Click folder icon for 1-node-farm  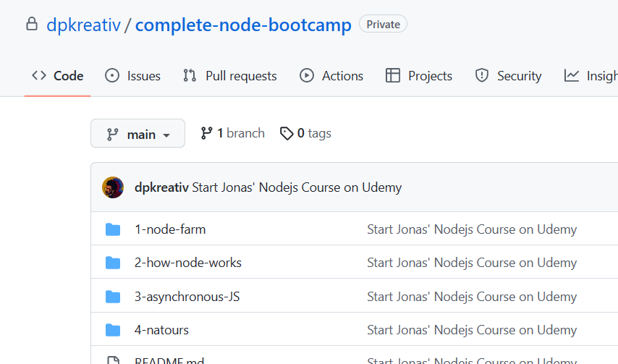(113, 229)
